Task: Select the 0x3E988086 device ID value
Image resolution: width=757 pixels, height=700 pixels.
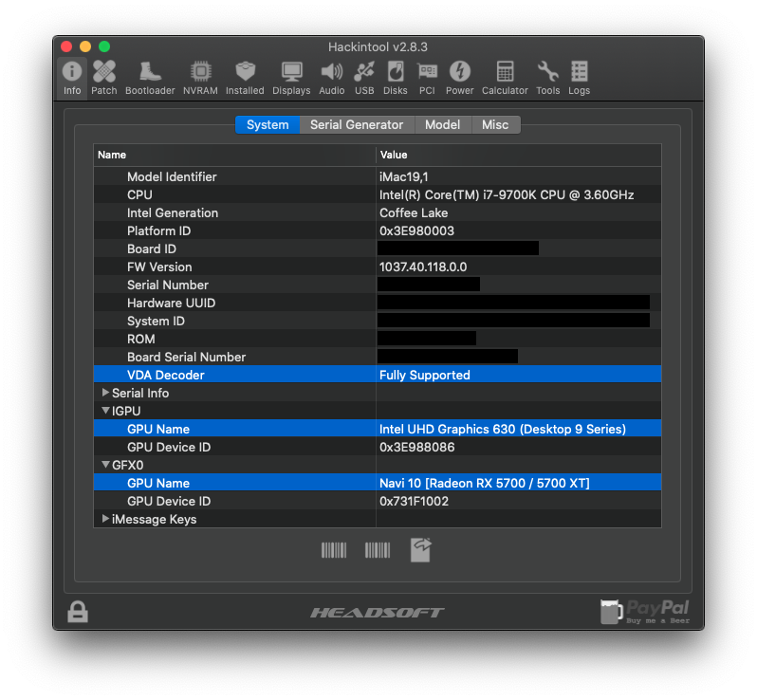Action: click(417, 447)
